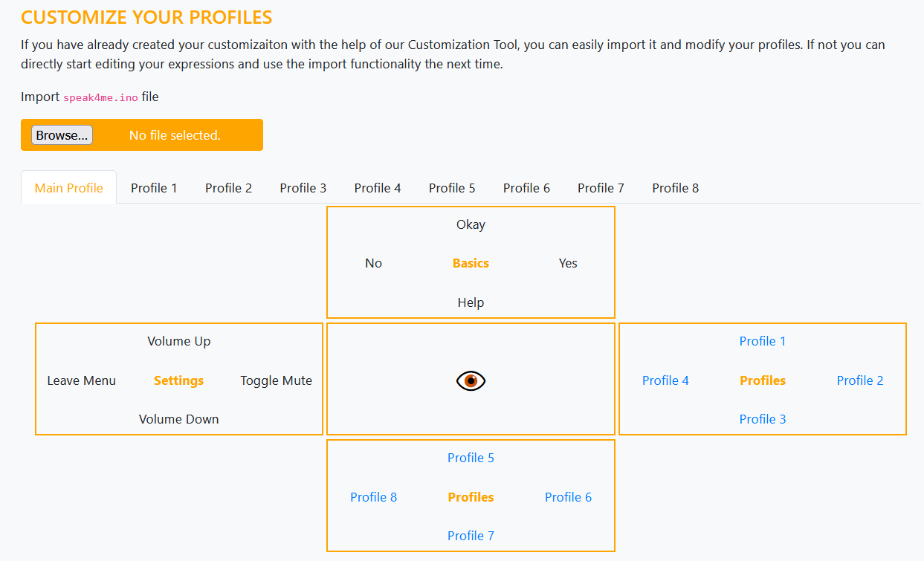Screen dimensions: 924x561
Task: Select the Volume Up expression
Action: click(x=178, y=341)
